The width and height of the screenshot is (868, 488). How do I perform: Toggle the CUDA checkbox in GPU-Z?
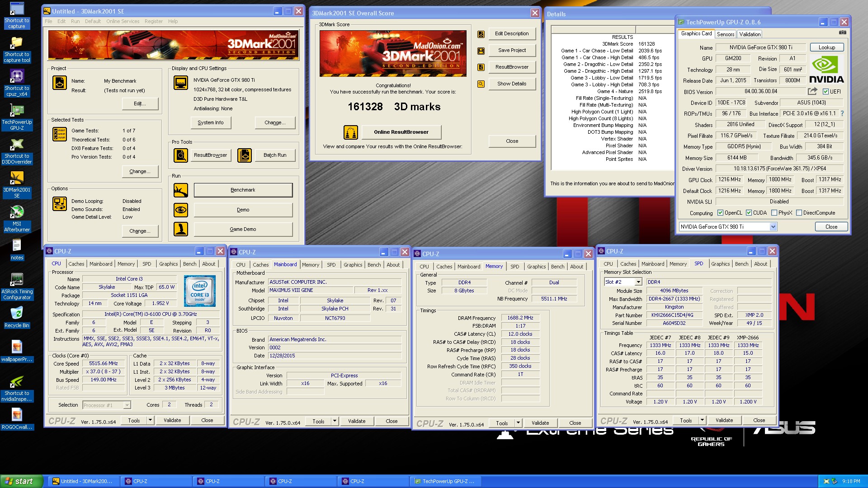click(x=749, y=213)
